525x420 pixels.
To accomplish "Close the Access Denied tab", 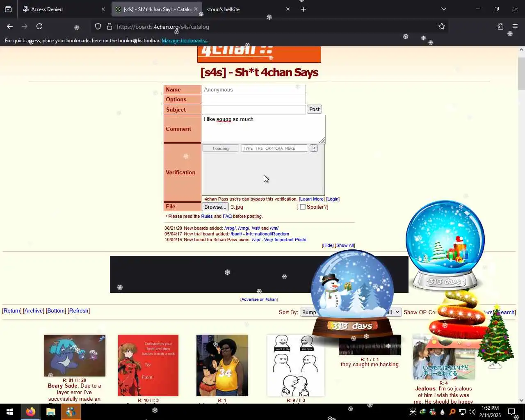I will (103, 9).
